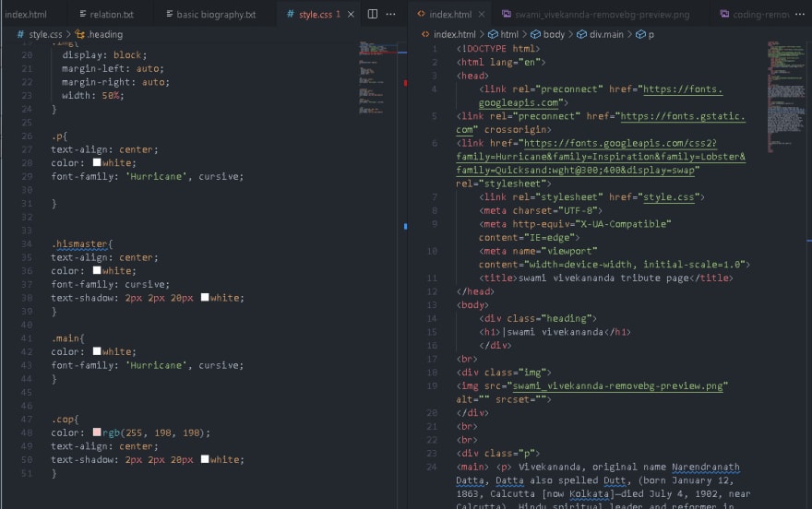
Task: Close the style.css tab
Action: click(352, 15)
